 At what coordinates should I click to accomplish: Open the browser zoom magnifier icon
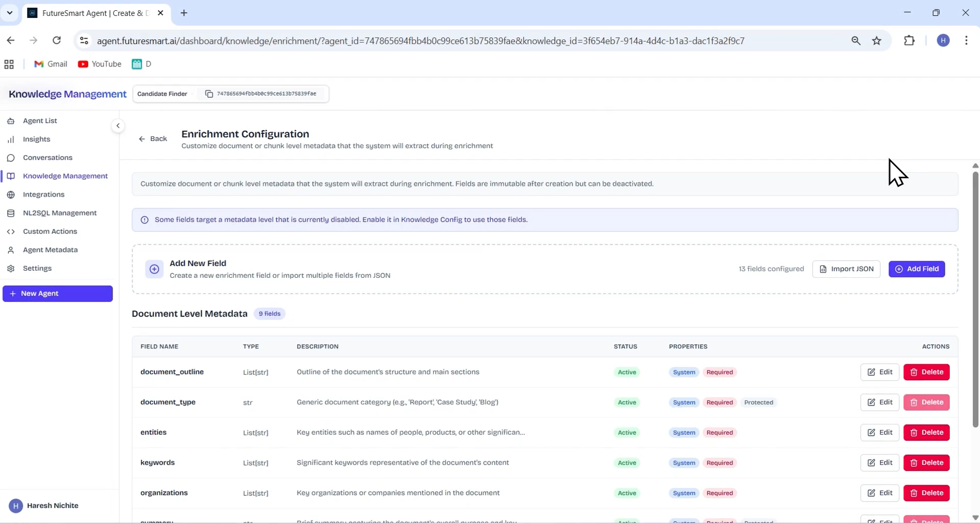pos(856,41)
